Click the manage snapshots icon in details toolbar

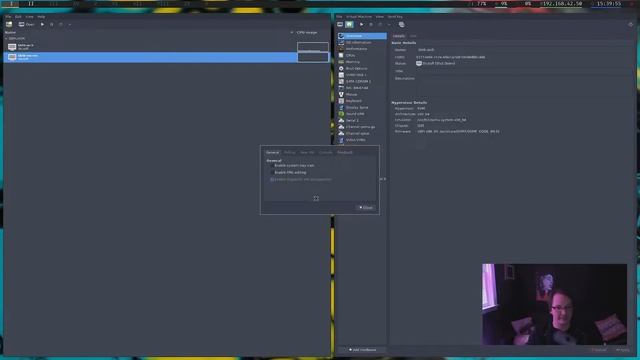tap(402, 24)
